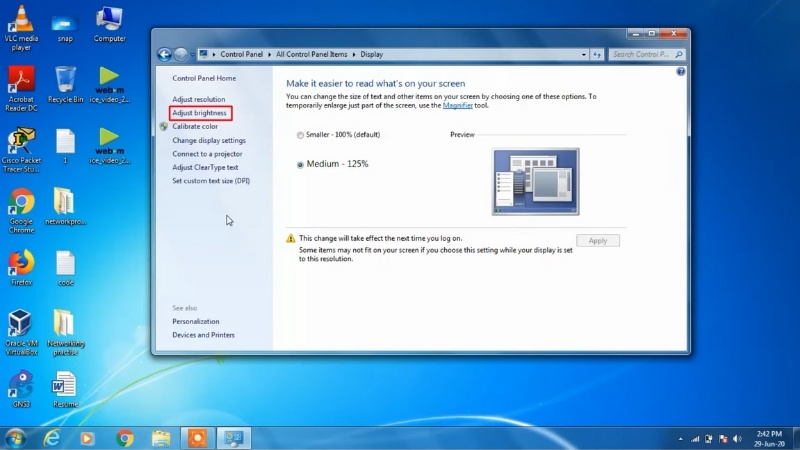
Task: Go to Control Panel Home
Action: (204, 78)
